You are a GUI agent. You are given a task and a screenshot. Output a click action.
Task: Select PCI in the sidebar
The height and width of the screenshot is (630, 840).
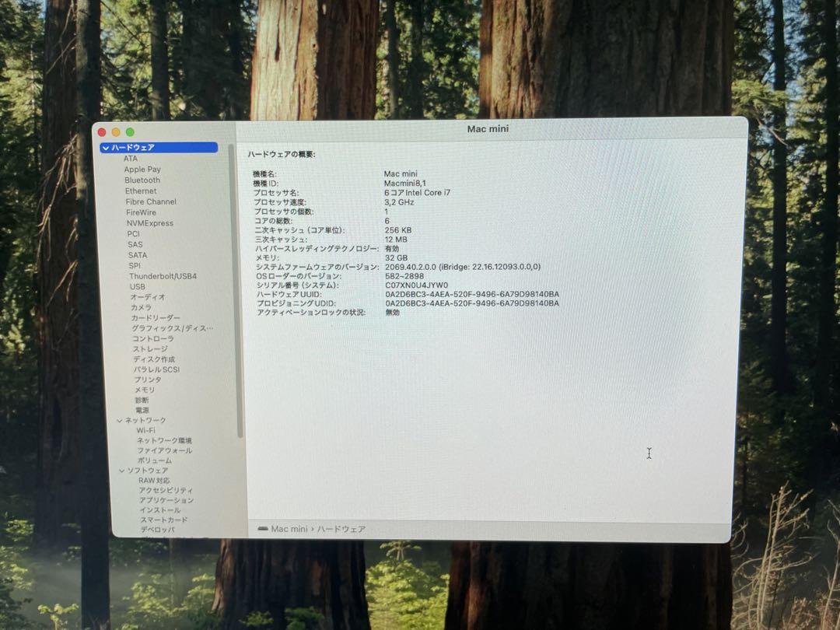[134, 233]
